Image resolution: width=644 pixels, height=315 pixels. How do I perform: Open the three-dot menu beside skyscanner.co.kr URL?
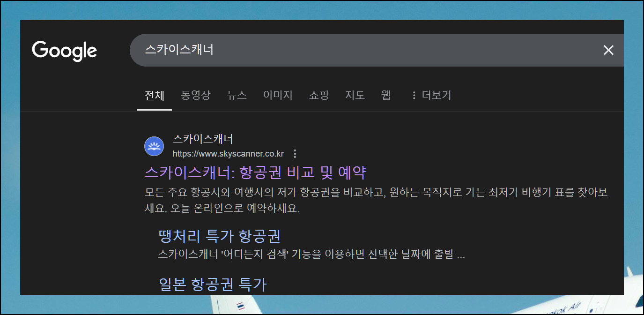[295, 154]
